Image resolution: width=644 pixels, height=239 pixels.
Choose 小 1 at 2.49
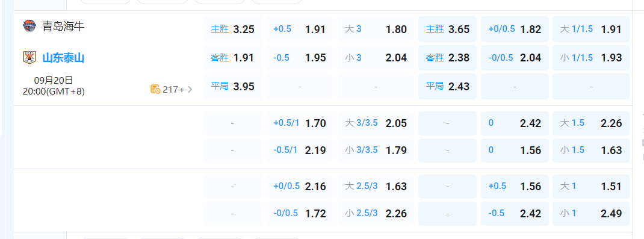pos(591,214)
